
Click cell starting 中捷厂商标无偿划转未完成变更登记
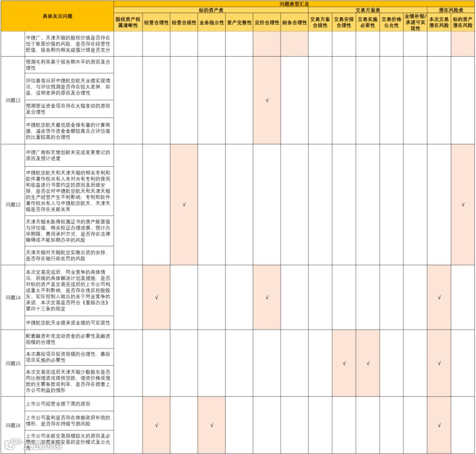(69, 155)
